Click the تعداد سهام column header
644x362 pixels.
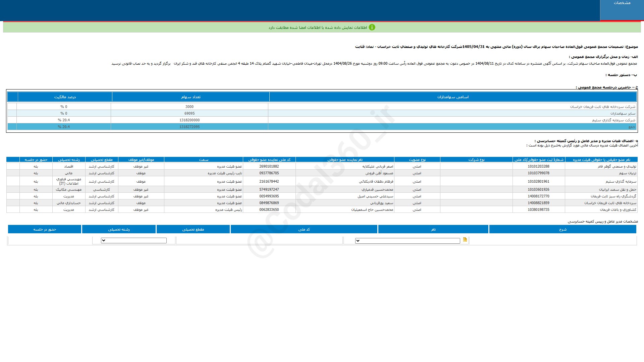191,97
